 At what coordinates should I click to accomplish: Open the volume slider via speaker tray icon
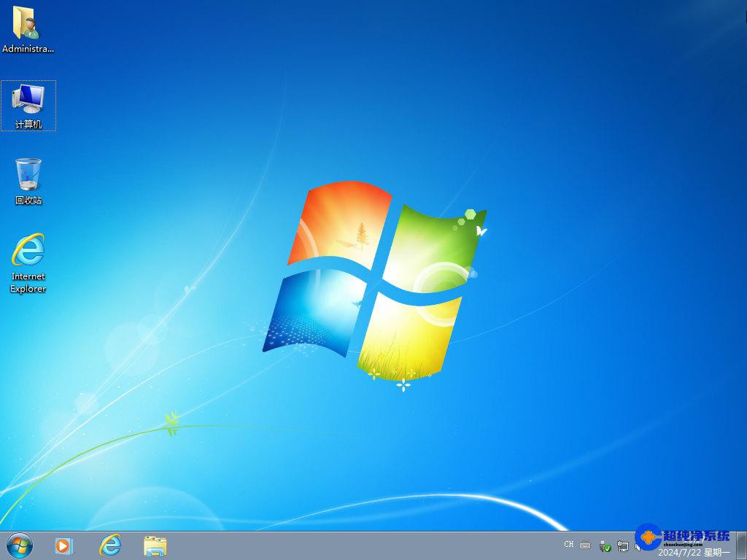tap(638, 546)
